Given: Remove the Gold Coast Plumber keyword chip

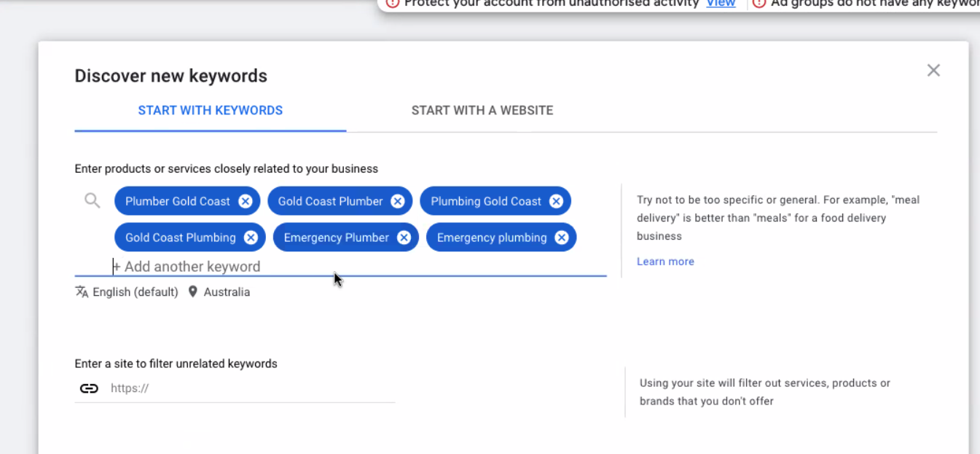Looking at the screenshot, I should point(398,201).
